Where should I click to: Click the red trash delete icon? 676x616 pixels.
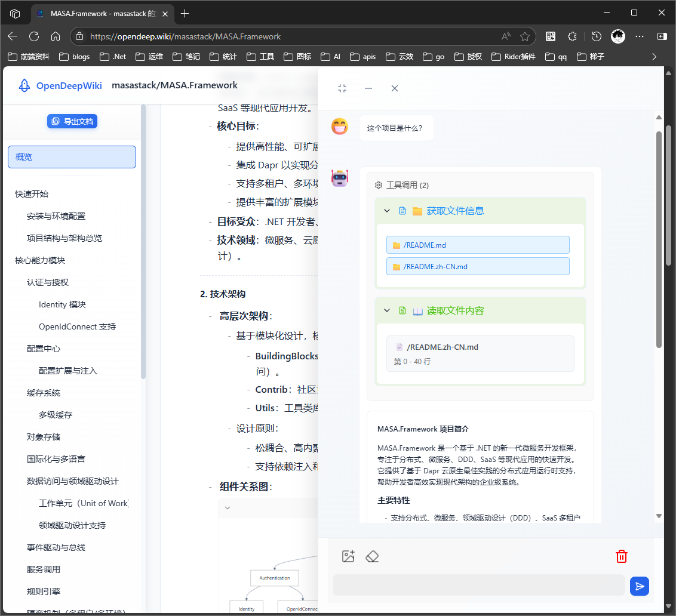click(x=621, y=556)
